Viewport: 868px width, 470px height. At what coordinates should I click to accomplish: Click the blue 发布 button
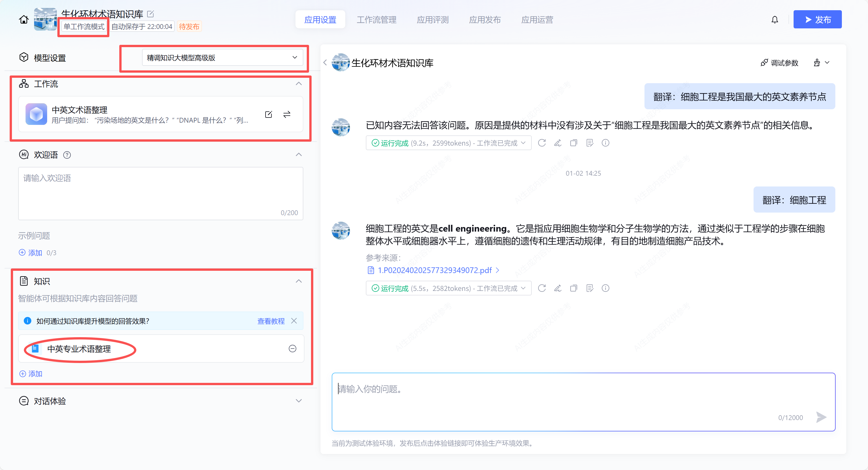coord(817,20)
